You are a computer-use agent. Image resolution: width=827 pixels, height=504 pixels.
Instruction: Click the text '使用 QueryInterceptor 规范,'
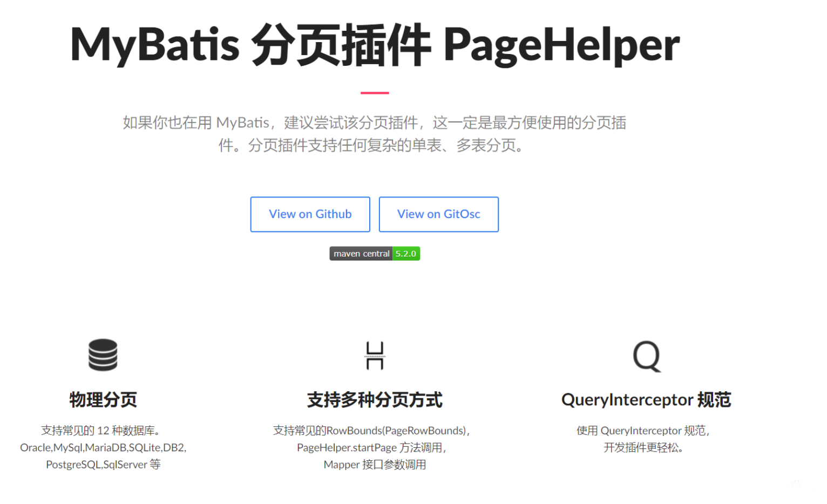pyautogui.click(x=643, y=431)
